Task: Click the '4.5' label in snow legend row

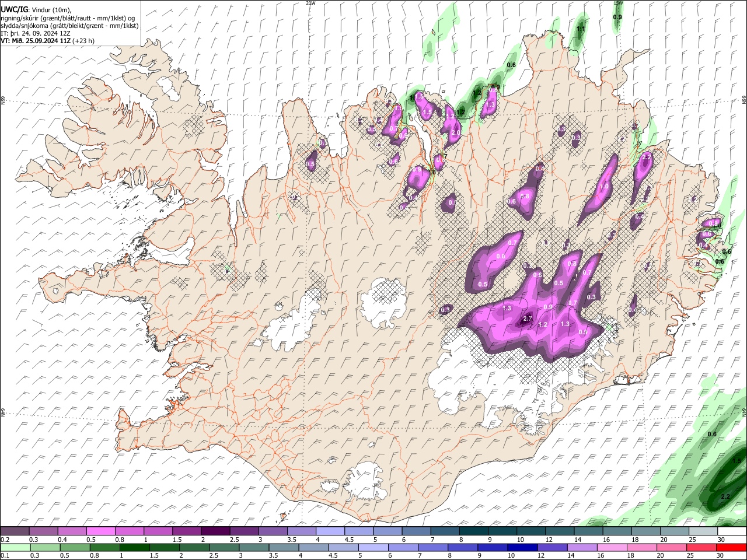Action: click(349, 540)
